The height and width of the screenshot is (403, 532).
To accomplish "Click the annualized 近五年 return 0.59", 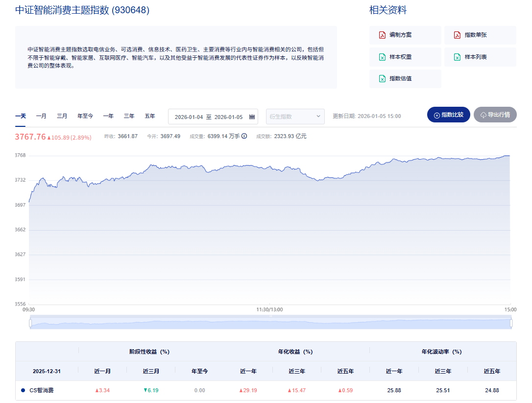I will tap(345, 390).
